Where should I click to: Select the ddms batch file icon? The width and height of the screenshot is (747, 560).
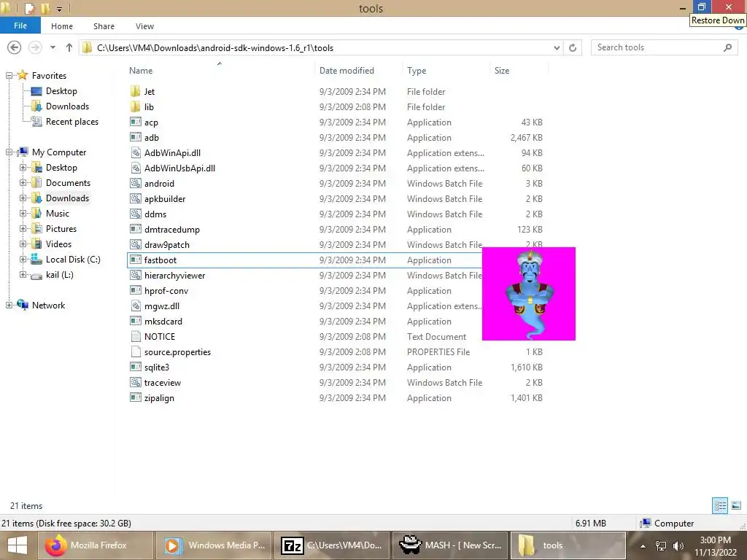[x=135, y=214]
